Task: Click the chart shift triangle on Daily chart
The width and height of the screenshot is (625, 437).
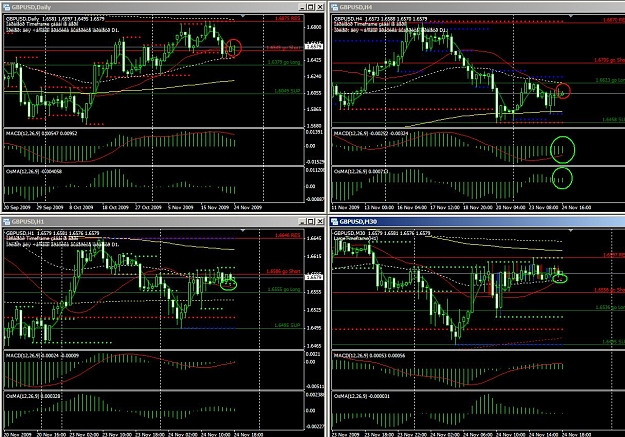Action: [242, 16]
